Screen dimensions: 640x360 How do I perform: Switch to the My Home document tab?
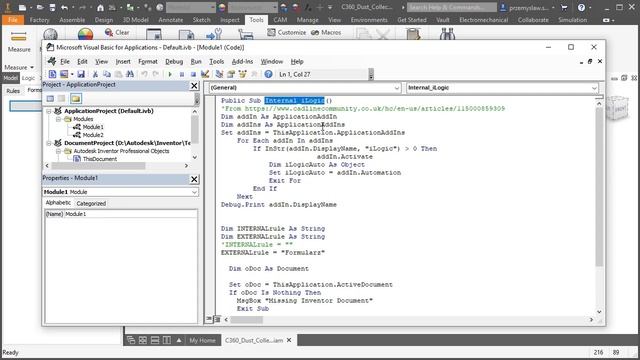pos(202,340)
